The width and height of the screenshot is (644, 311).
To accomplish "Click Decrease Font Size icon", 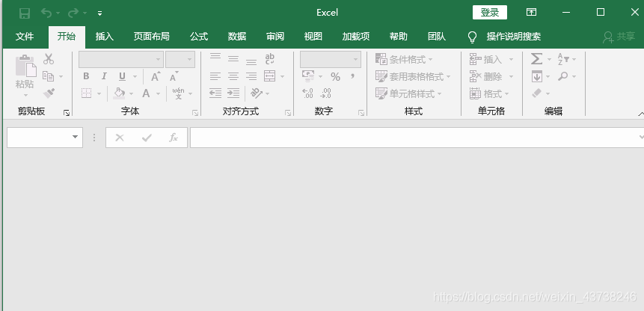I will 174,76.
